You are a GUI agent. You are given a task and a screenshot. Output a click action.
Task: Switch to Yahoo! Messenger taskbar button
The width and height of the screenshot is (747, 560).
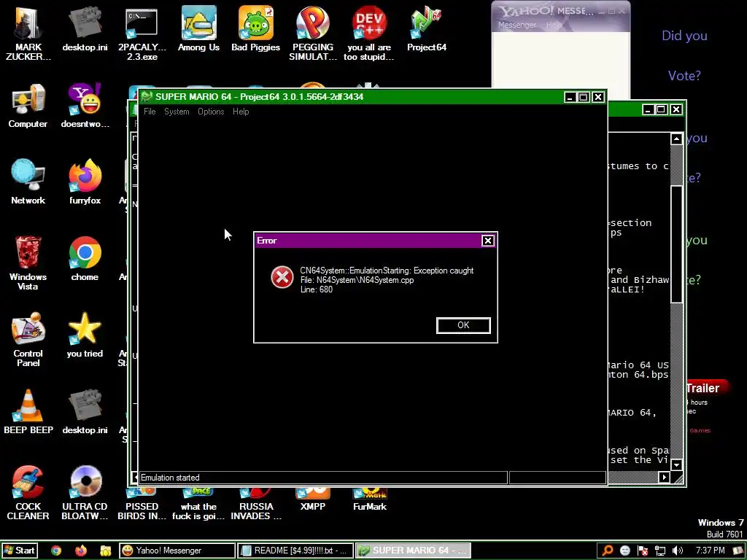click(177, 551)
